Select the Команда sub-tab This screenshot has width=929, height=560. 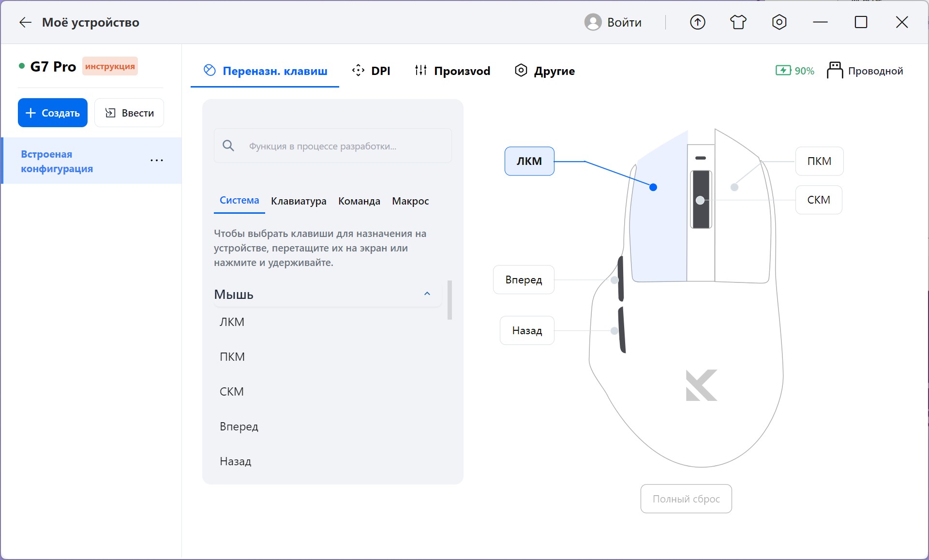pyautogui.click(x=359, y=201)
